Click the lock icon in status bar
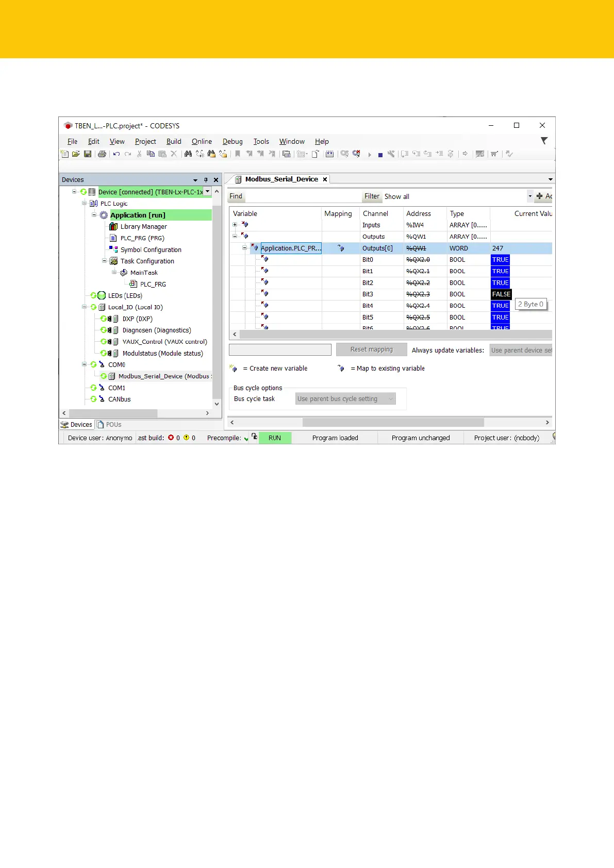Screen dimensions: 614x868 (254, 437)
